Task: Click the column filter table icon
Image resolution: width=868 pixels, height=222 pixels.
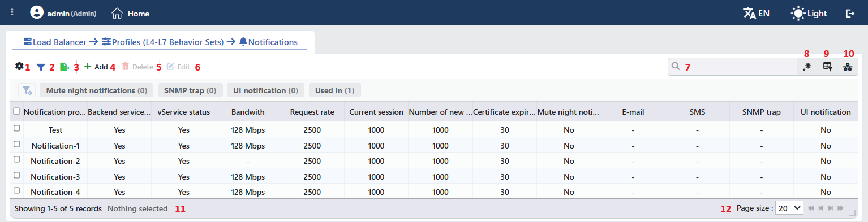Action: 827,67
